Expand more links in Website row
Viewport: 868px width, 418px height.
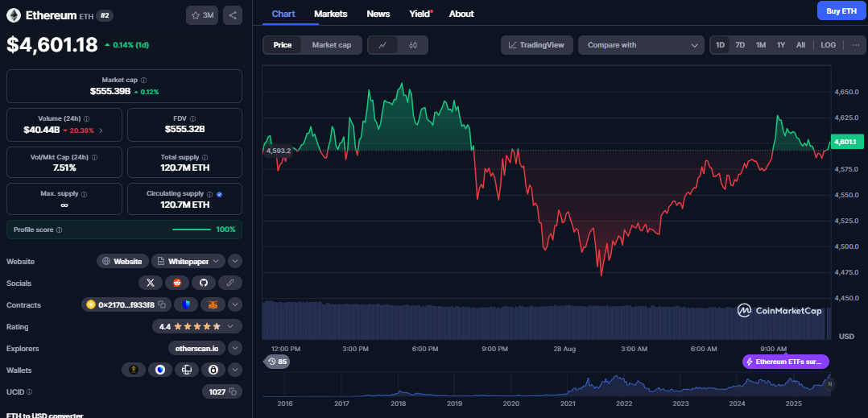(235, 261)
